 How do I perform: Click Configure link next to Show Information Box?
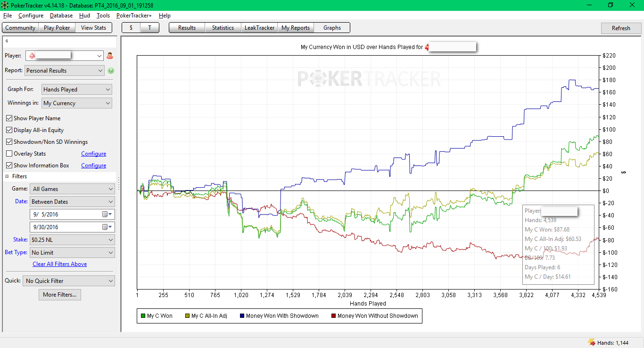(x=94, y=166)
